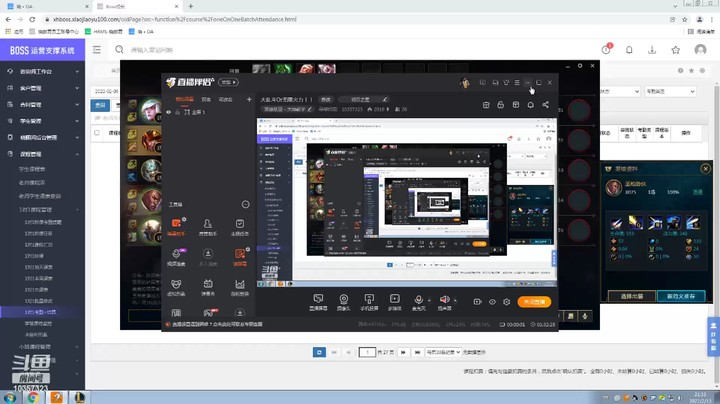Viewport: 720px width, 404px height.
Task: Open the rightmost filter dropdown in BOSS page
Action: click(x=670, y=91)
